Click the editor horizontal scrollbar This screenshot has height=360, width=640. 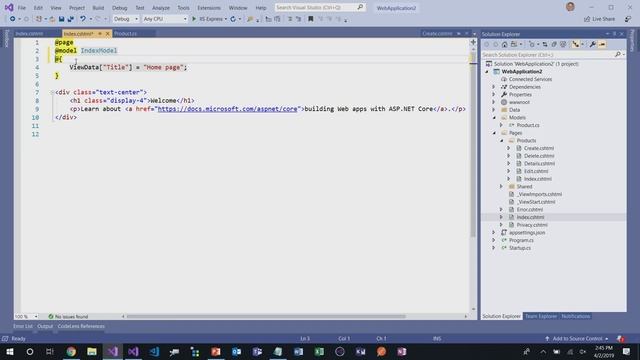[266, 316]
